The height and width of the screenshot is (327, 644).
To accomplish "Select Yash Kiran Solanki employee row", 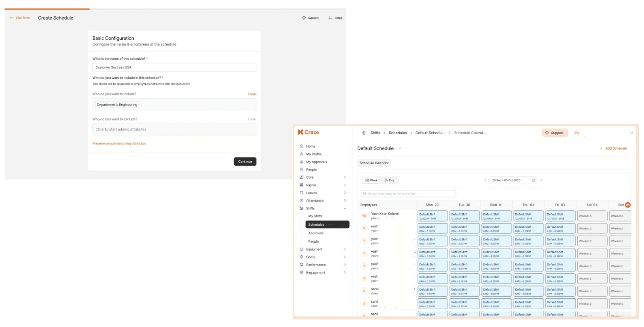I will (387, 216).
